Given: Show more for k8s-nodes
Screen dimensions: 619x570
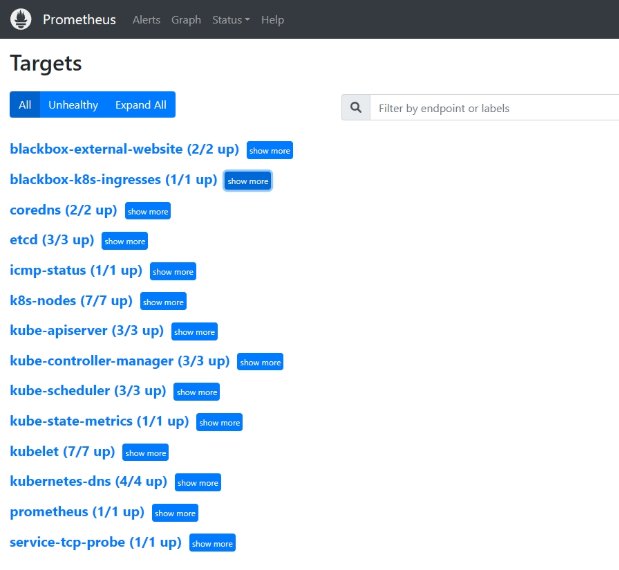Looking at the screenshot, I should (163, 302).
